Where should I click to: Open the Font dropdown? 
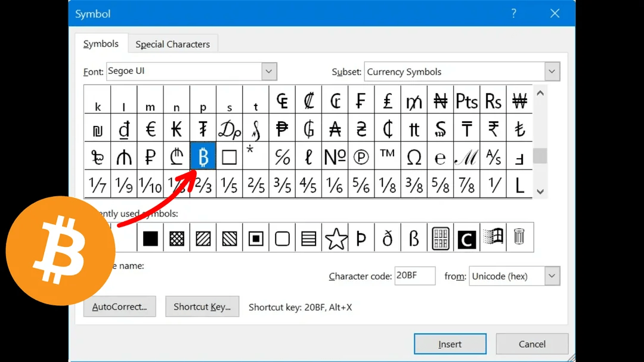(269, 71)
